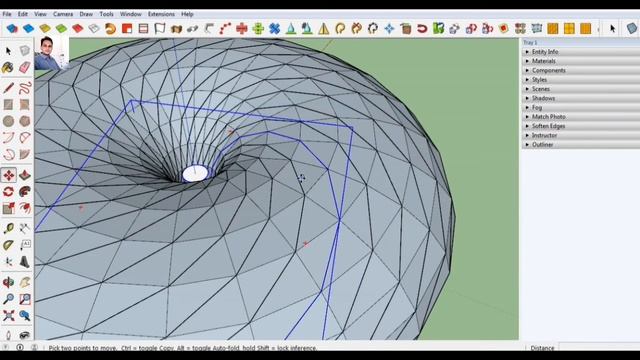Screen dimensions: 640x360
Task: Open the Tools menu
Action: 107,14
